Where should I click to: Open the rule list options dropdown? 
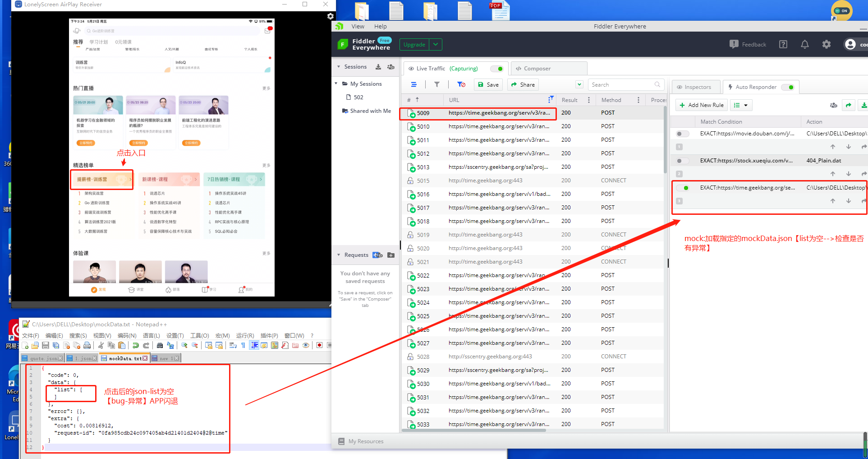[x=741, y=105]
